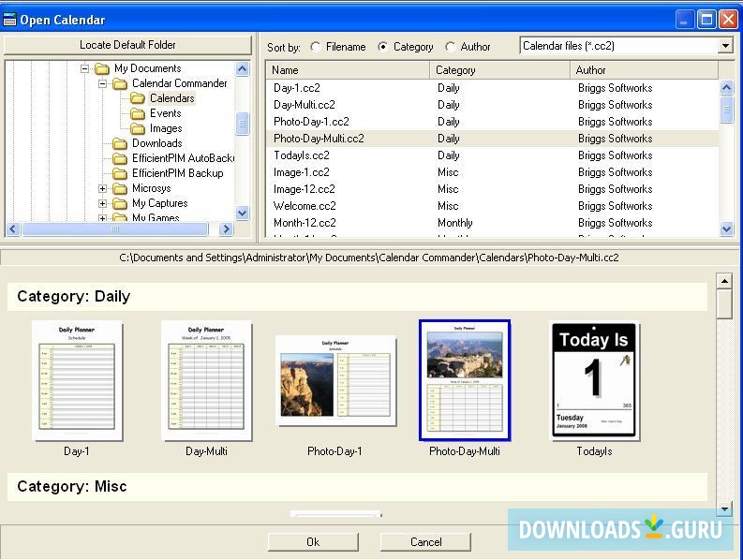Collapse the My Documents tree node

pyautogui.click(x=84, y=68)
